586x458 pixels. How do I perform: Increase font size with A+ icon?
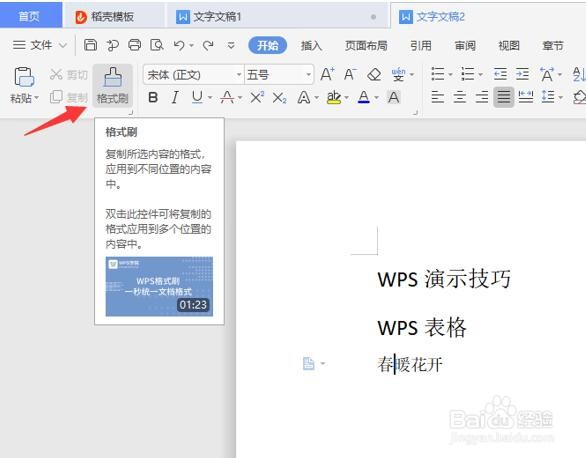(x=327, y=74)
